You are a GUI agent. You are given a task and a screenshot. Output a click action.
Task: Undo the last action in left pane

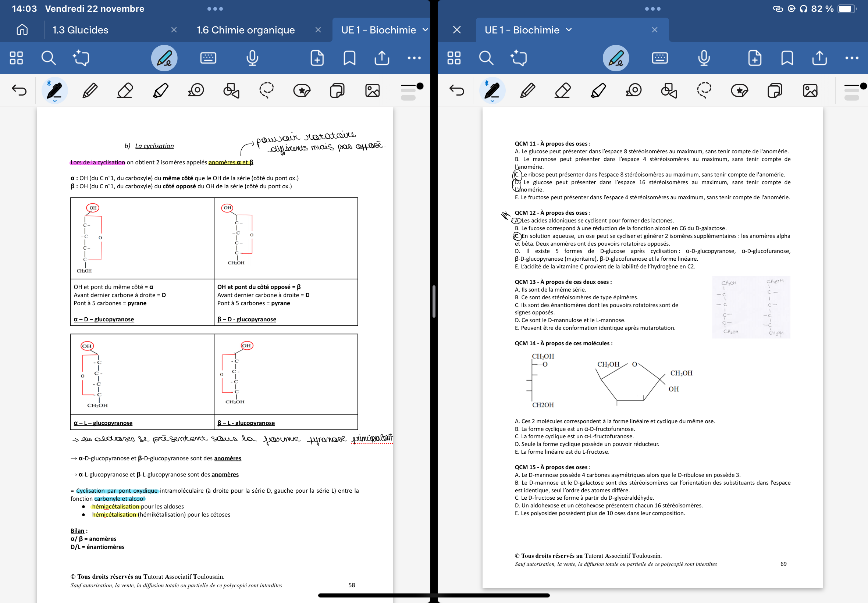coord(19,91)
